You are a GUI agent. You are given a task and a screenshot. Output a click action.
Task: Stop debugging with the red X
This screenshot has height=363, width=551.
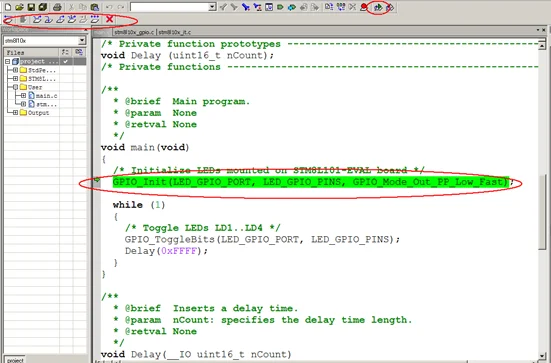tap(110, 19)
